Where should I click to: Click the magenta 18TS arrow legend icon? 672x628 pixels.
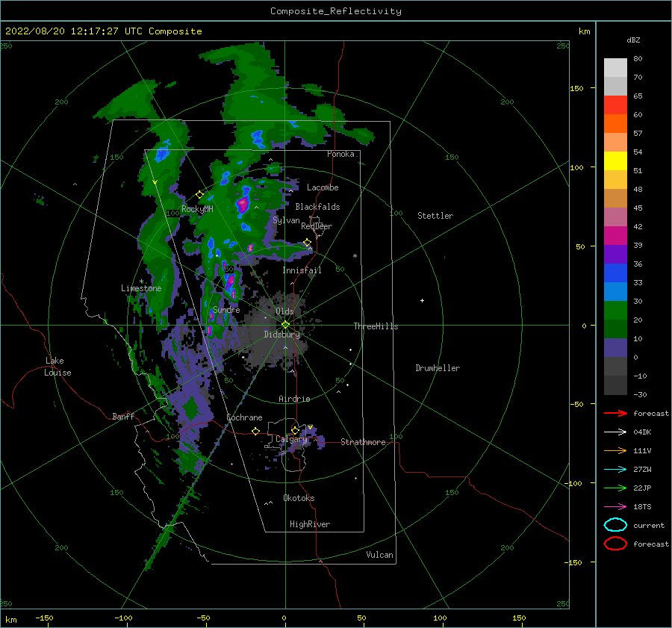[x=615, y=507]
